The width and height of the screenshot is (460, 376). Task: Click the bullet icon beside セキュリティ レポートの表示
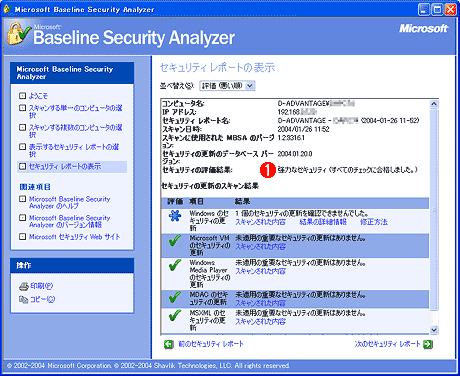[22, 166]
